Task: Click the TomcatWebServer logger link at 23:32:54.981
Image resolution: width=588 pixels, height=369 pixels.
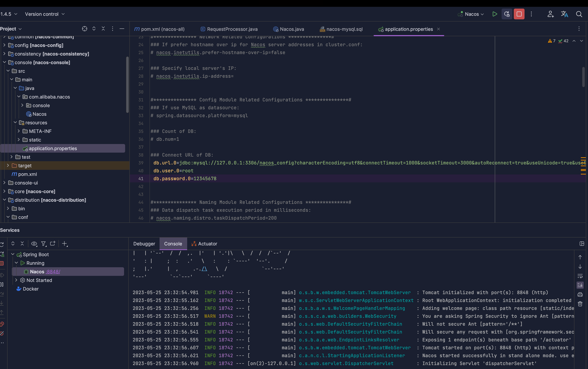Action: click(x=355, y=292)
